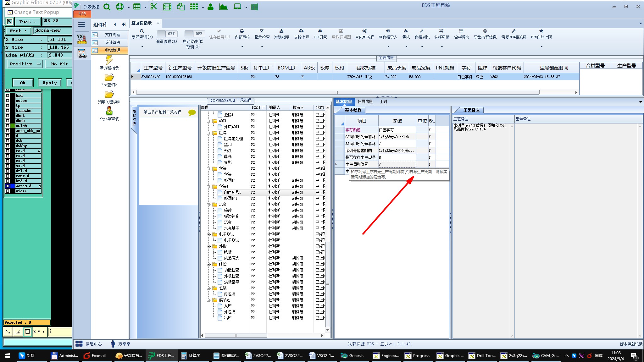The width and height of the screenshot is (644, 362).
Task: Click the 生产周期位置 parameter input field
Action: [x=397, y=164]
